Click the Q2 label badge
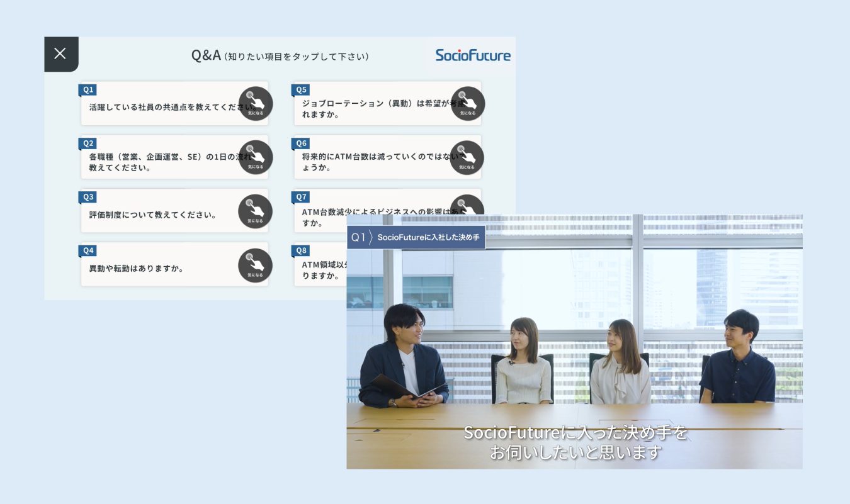Screen dimensions: 850x504 tap(88, 143)
